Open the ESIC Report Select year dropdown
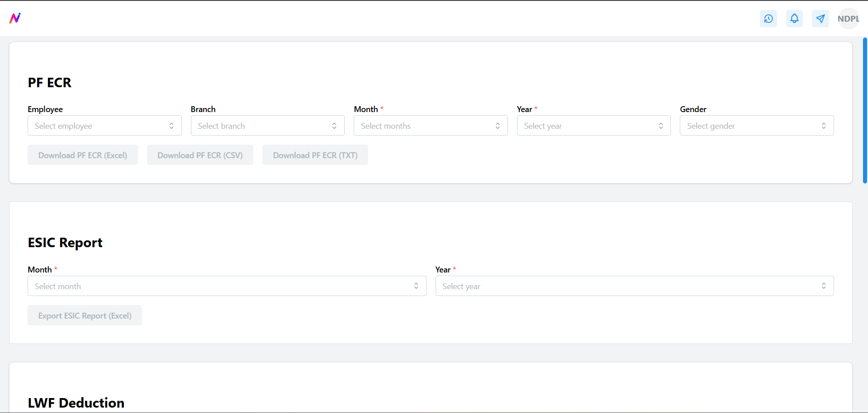 tap(635, 286)
